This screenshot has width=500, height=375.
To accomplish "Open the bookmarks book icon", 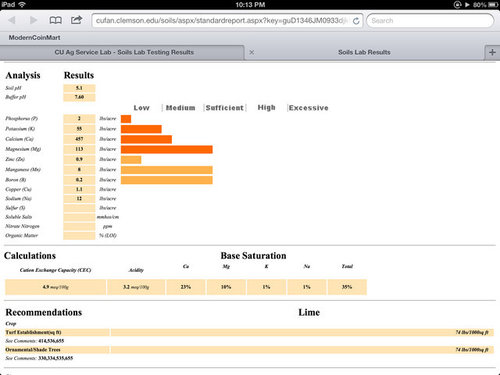I will point(55,20).
